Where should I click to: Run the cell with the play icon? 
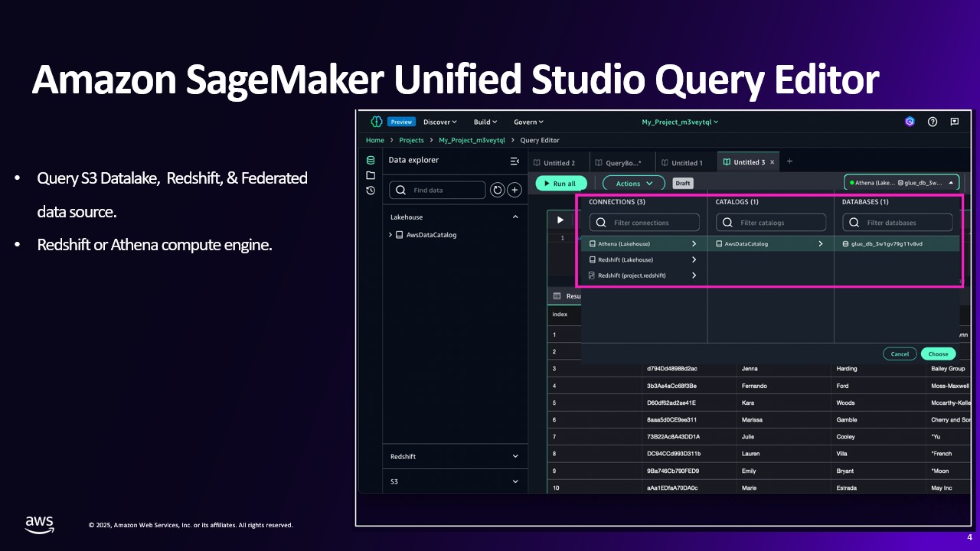[560, 220]
